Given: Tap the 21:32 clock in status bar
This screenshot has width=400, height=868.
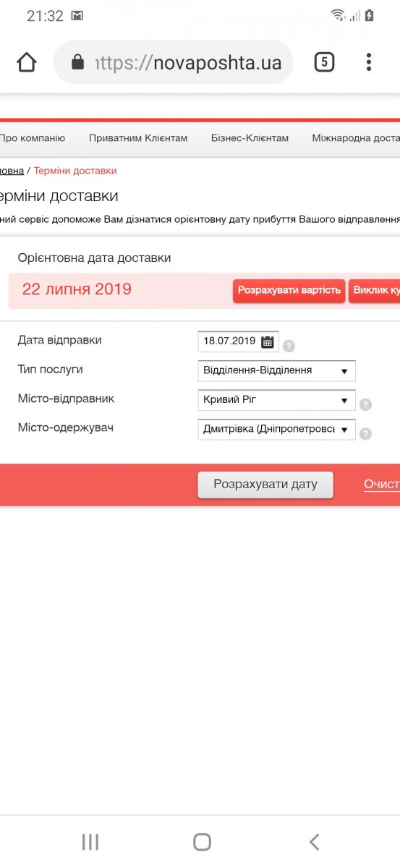Looking at the screenshot, I should (46, 16).
